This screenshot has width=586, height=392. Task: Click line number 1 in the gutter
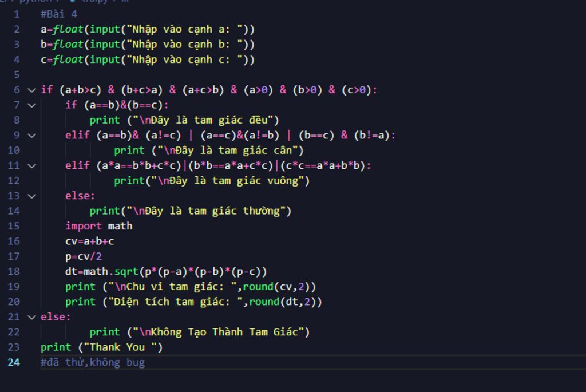(x=17, y=14)
